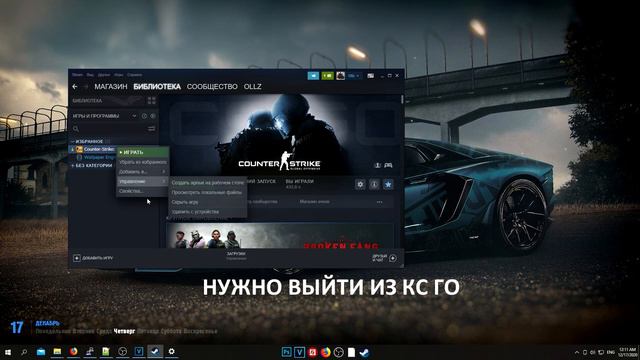Toggle the favorite star button
This screenshot has height=360, width=640.
click(388, 184)
